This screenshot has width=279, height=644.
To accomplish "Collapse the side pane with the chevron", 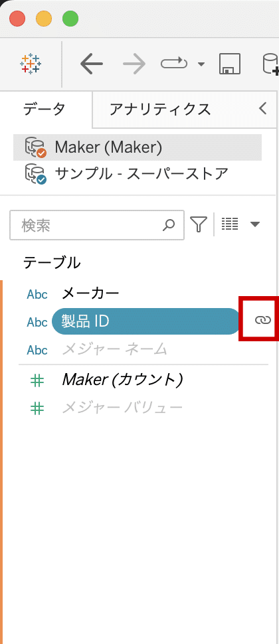I will pos(263,108).
